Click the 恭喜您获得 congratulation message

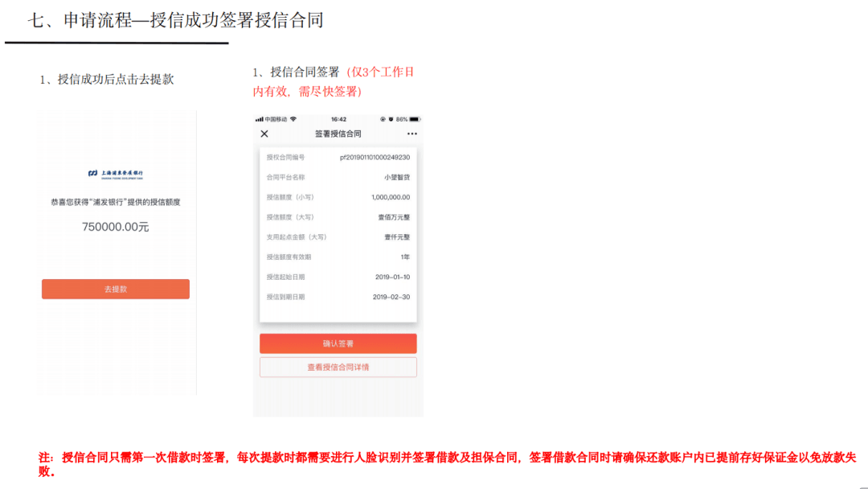(x=116, y=202)
